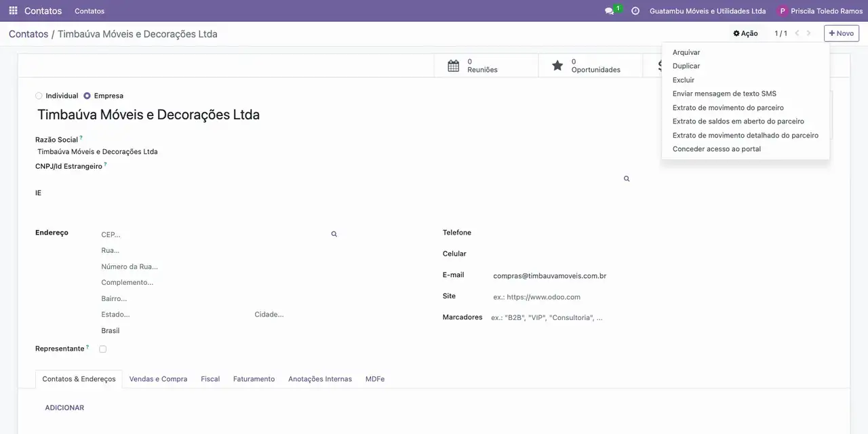Edit the Razão Social field
This screenshot has width=868, height=434.
coord(332,152)
